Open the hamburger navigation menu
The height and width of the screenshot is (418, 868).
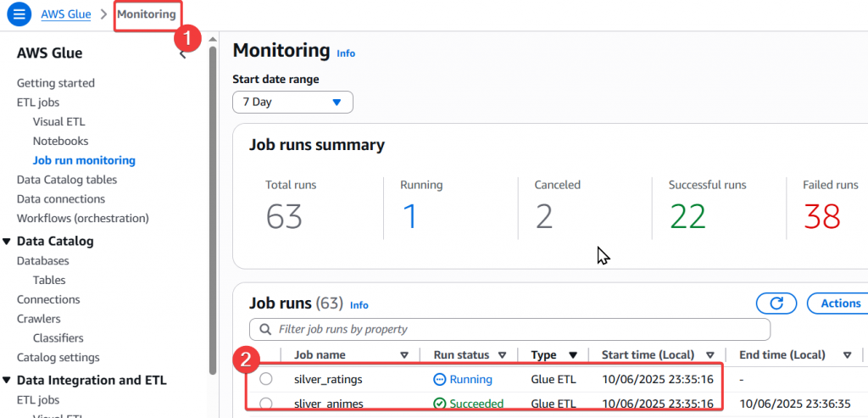pyautogui.click(x=19, y=14)
